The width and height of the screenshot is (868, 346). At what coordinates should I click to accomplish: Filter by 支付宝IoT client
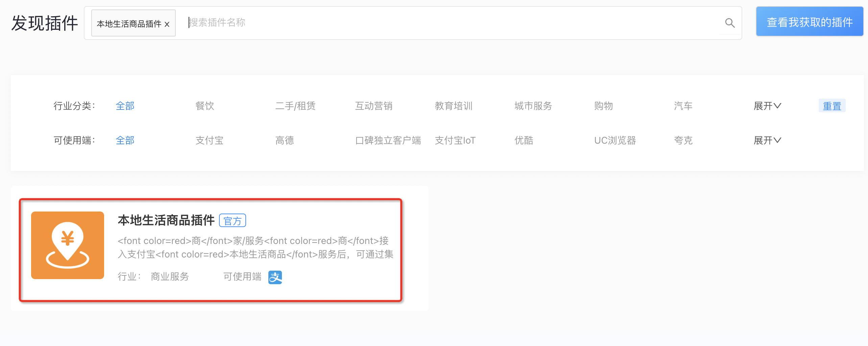click(455, 140)
